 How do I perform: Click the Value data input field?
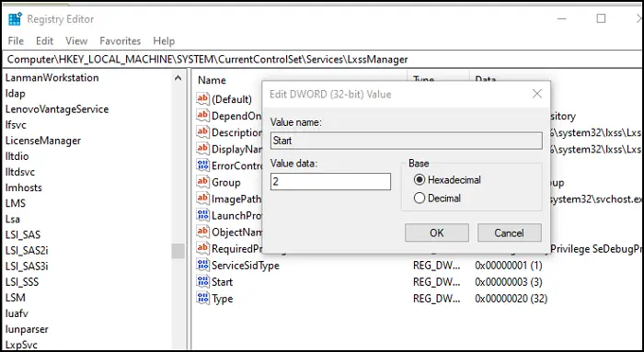330,181
